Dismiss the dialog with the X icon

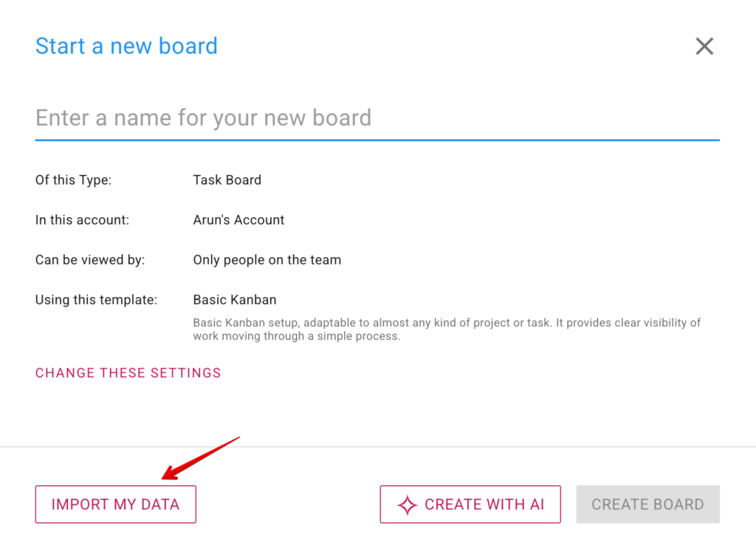[x=704, y=46]
